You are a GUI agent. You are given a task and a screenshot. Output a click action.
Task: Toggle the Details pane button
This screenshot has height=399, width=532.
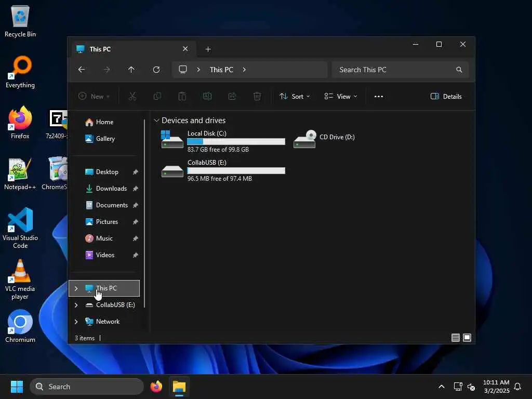[446, 96]
